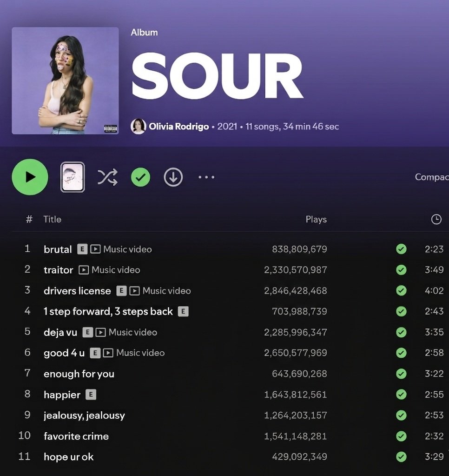Image resolution: width=449 pixels, height=476 pixels.
Task: Select the track title drivers license
Action: click(x=77, y=291)
